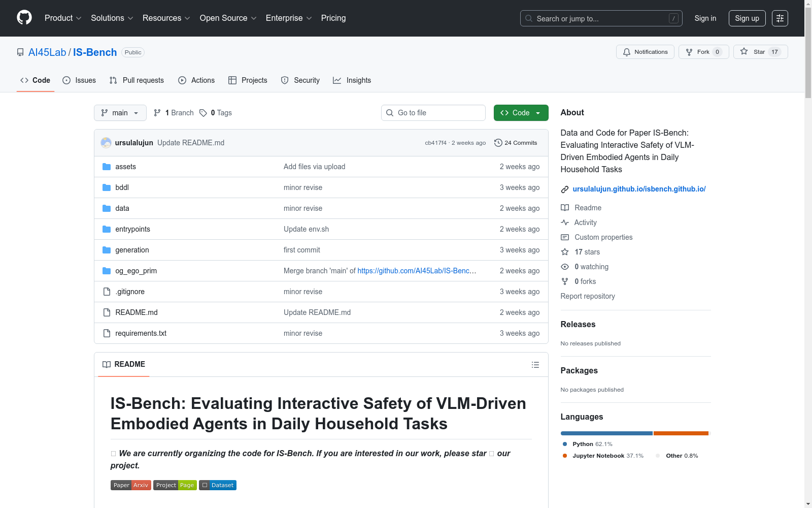Fork the repository
Image resolution: width=812 pixels, height=508 pixels.
(703, 52)
